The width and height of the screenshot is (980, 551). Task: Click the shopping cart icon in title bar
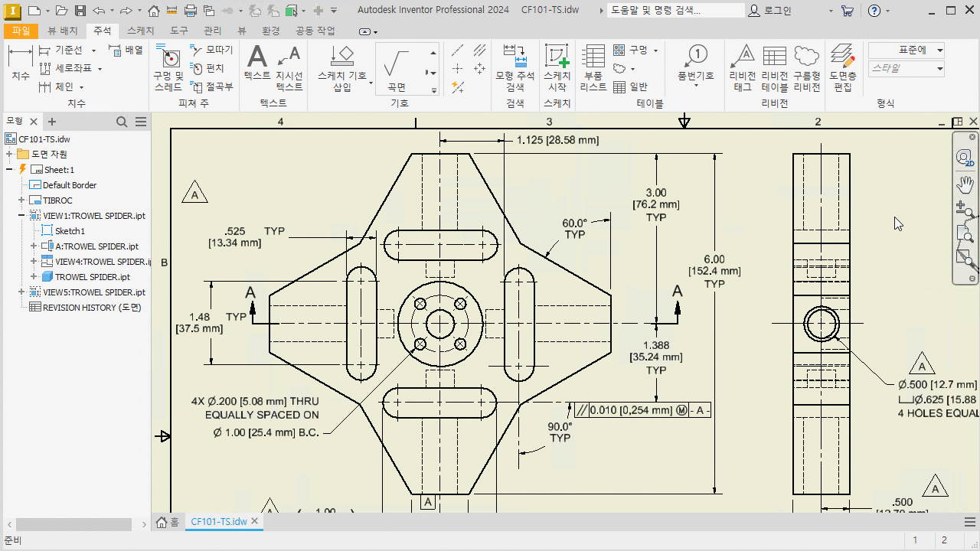[x=847, y=11]
